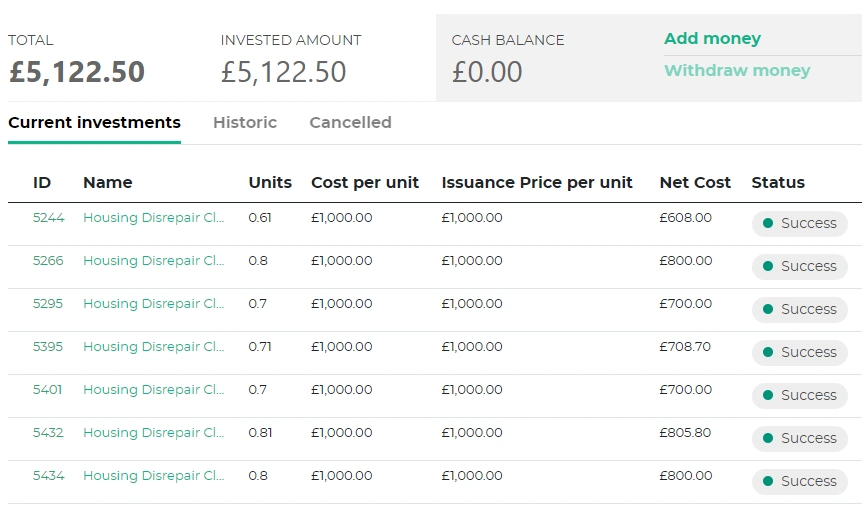Click the Success status badge for 5401
867x508 pixels.
pos(800,395)
